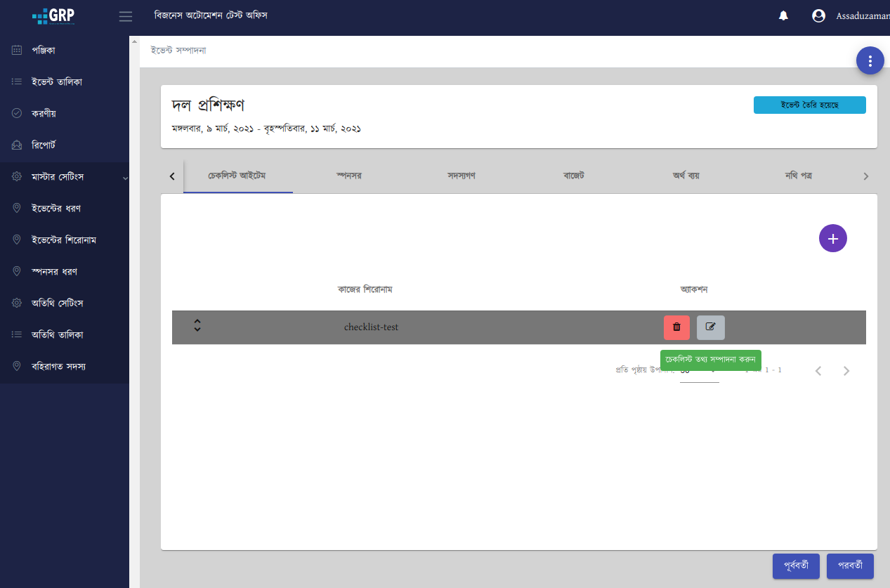
Task: Open ইভেন্ট তালিকা in sidebar
Action: point(56,82)
